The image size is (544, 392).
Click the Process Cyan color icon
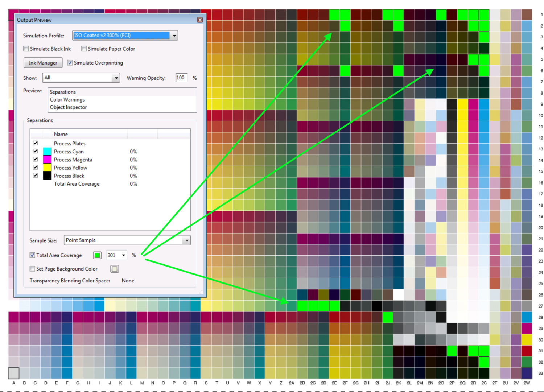point(47,152)
